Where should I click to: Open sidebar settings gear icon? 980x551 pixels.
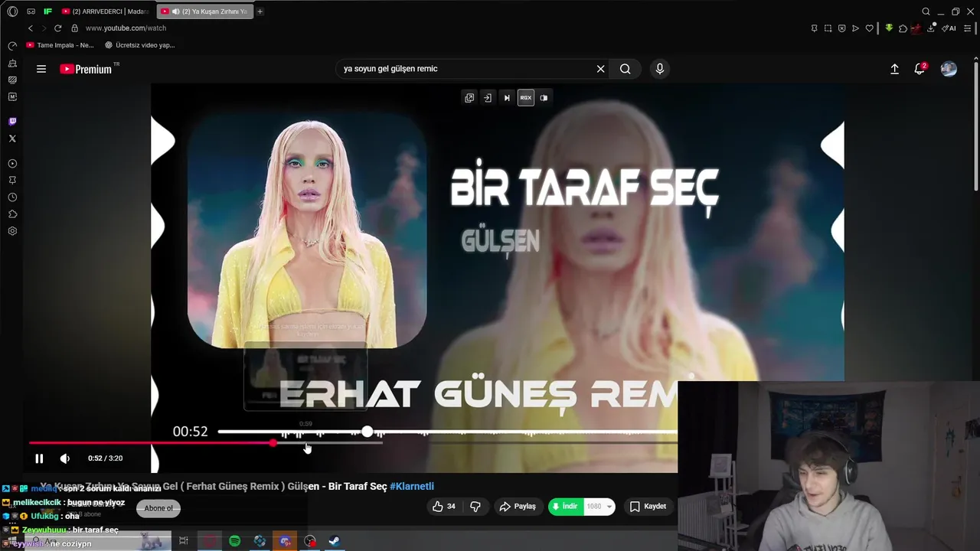[x=12, y=231]
